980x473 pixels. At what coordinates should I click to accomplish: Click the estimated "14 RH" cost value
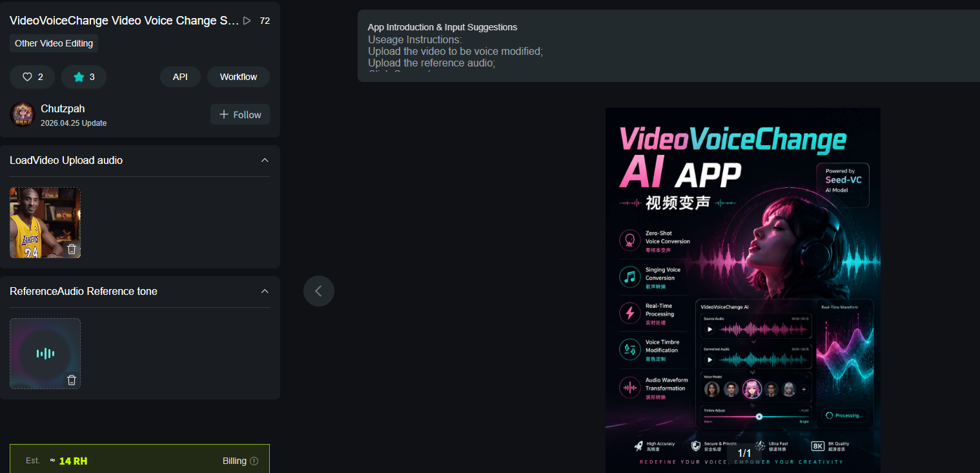pos(73,461)
